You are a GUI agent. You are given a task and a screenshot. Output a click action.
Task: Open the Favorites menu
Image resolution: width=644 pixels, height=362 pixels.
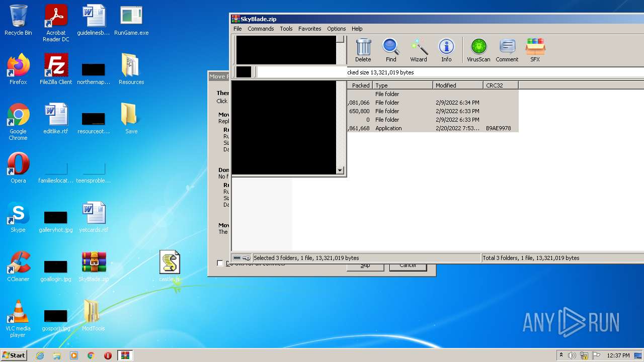[310, 29]
